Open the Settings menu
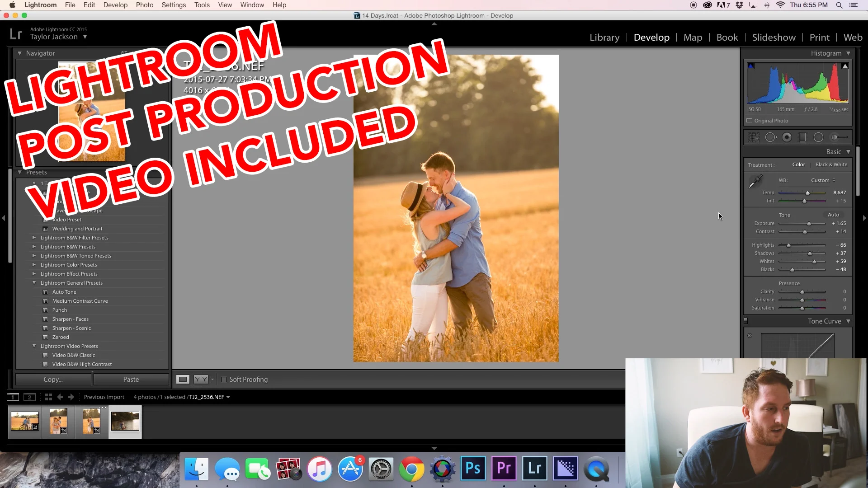This screenshot has width=868, height=488. 174,5
